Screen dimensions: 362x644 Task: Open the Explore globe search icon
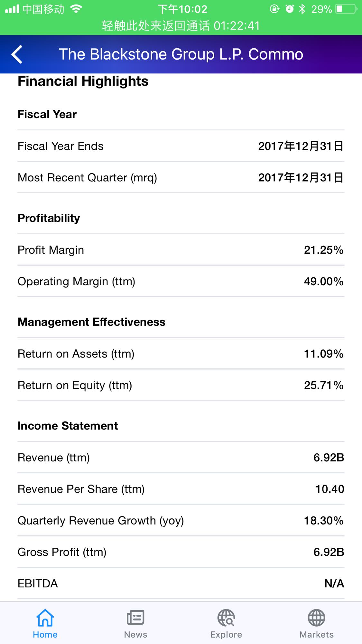point(226,618)
